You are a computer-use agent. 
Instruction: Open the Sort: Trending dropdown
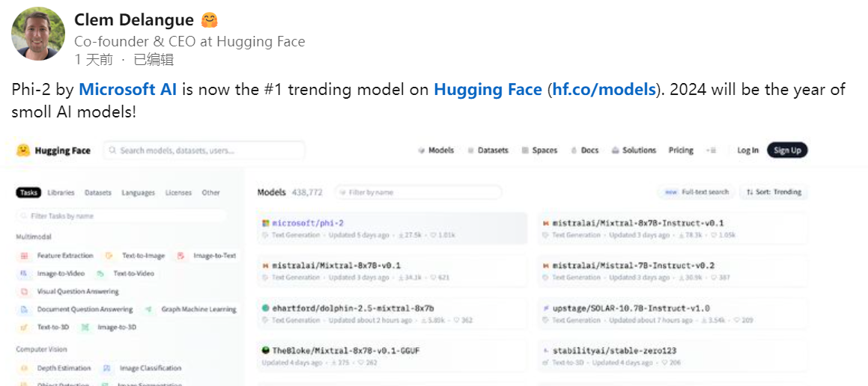coord(774,192)
